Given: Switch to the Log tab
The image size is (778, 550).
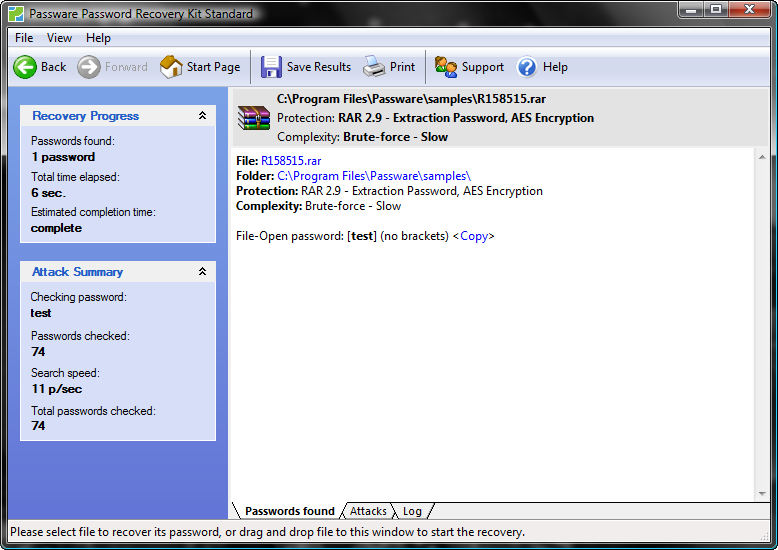Looking at the screenshot, I should 412,511.
